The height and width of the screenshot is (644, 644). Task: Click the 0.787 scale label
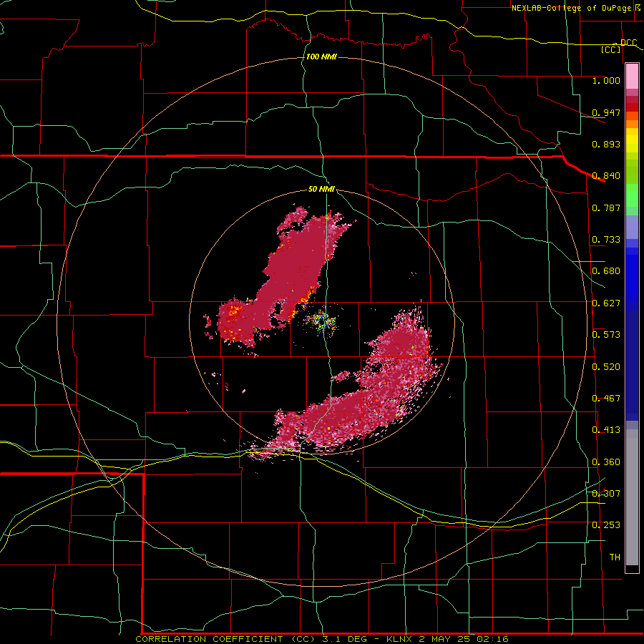coord(606,208)
